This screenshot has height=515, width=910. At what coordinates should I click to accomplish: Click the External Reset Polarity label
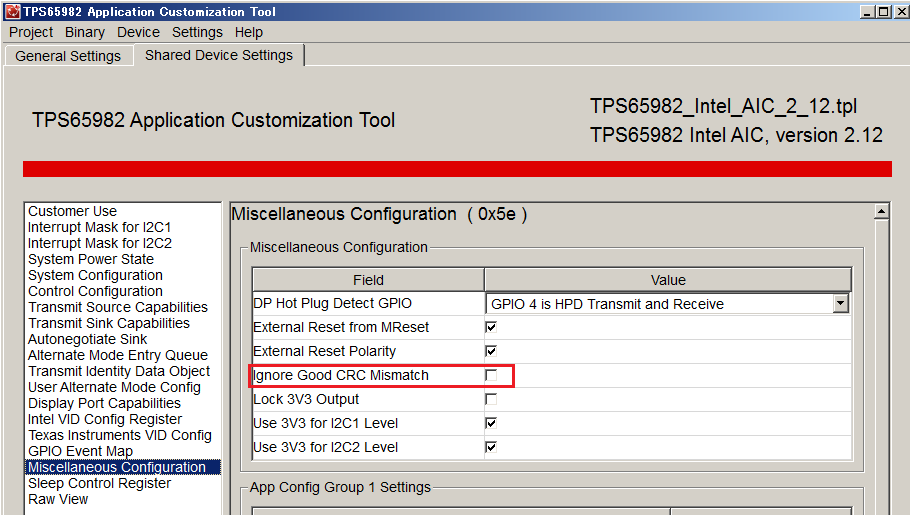click(324, 351)
